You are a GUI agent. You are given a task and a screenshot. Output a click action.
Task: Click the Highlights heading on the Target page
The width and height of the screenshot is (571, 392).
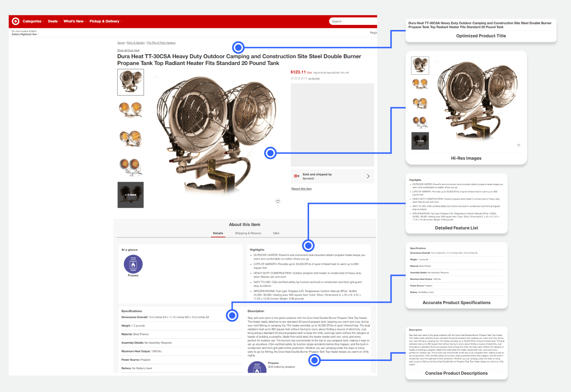point(257,250)
